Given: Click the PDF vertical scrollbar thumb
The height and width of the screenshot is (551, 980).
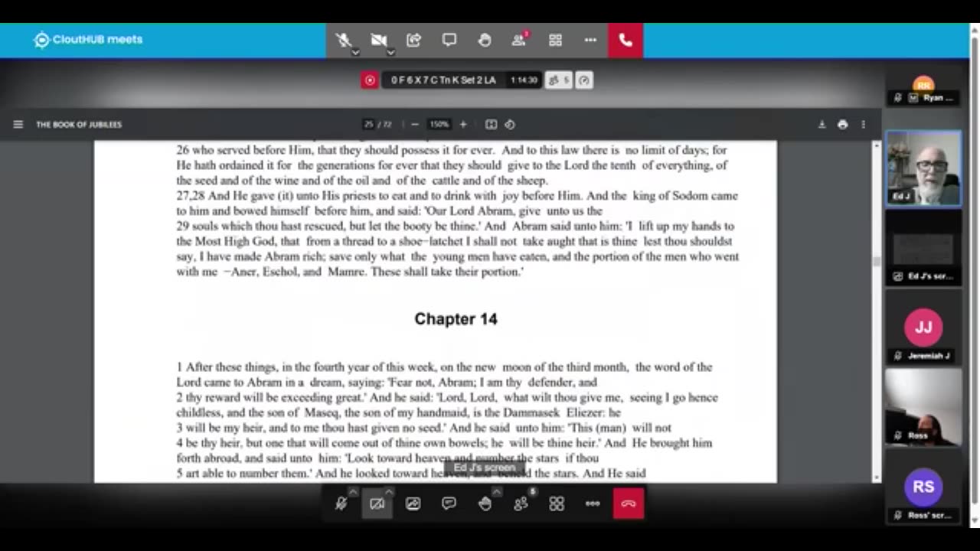Looking at the screenshot, I should click(877, 261).
